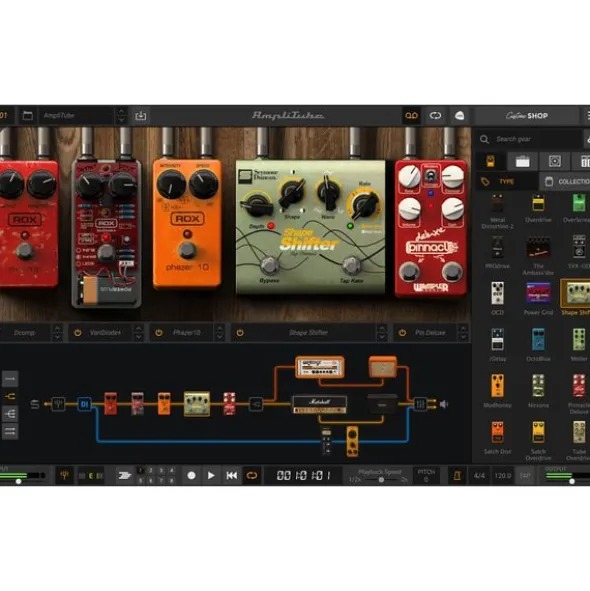Screen dimensions: 590x591
Task: Open the Shape Shifter slot selector arrows
Action: (382, 332)
